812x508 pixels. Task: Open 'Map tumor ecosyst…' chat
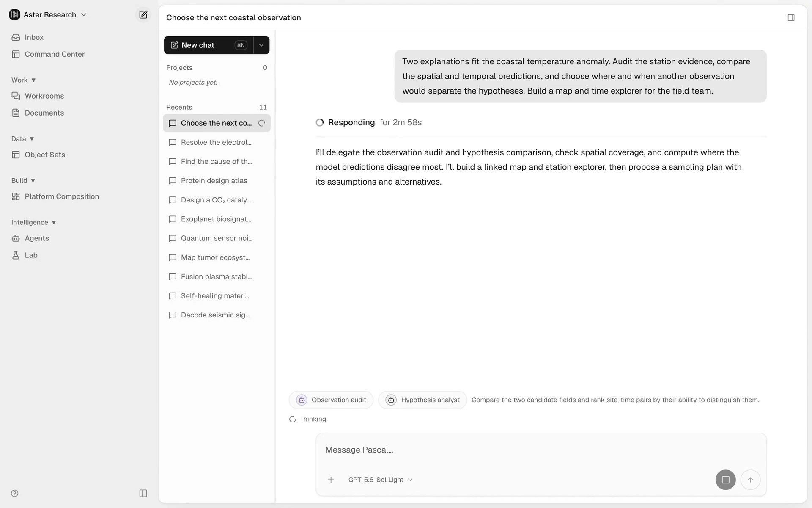(x=217, y=257)
